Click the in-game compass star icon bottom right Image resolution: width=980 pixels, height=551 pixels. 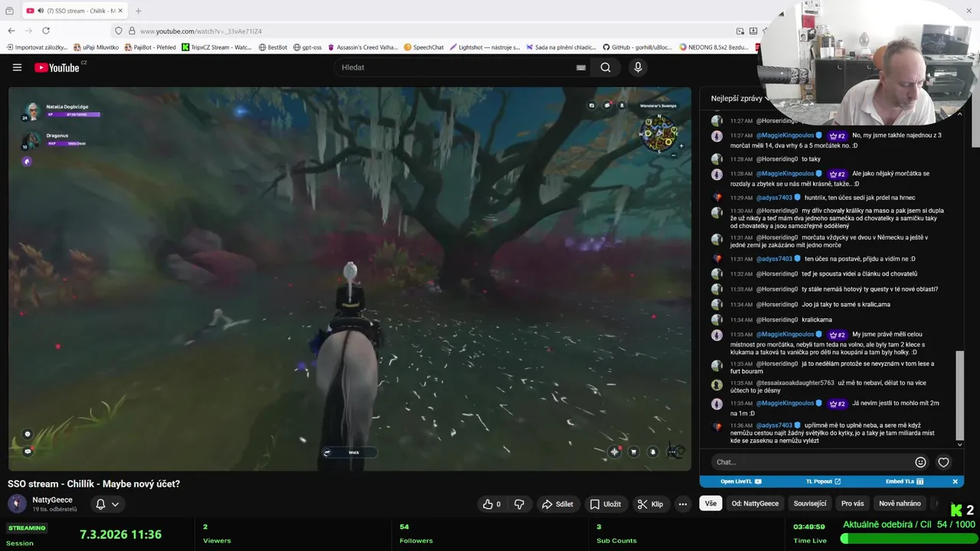pyautogui.click(x=614, y=452)
